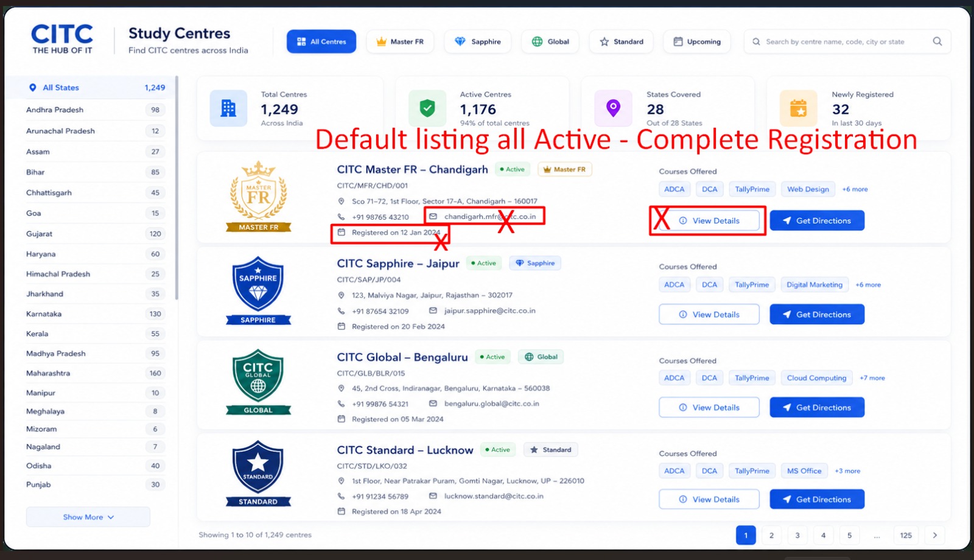
Task: Expand the +3 more courses for Lucknow
Action: pos(847,471)
